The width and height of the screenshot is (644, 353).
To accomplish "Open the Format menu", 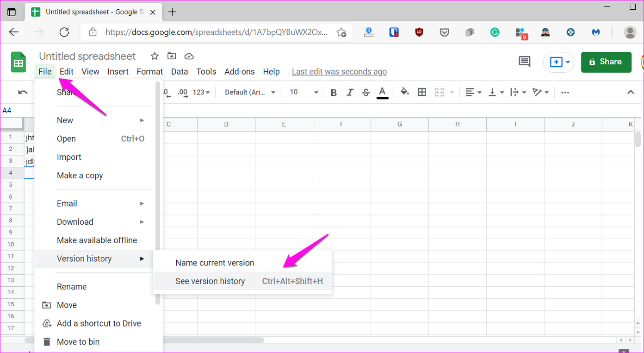I will pyautogui.click(x=150, y=71).
